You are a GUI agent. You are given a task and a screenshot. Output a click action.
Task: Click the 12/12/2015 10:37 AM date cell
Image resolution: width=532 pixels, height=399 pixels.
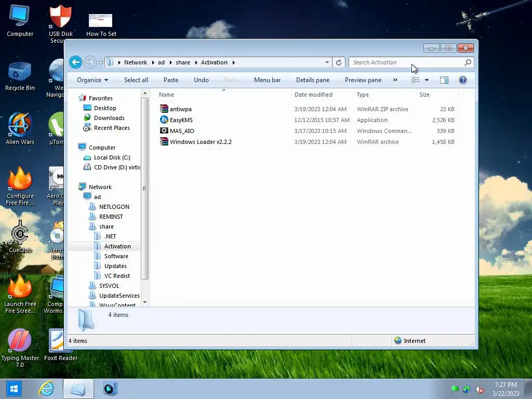coord(322,120)
